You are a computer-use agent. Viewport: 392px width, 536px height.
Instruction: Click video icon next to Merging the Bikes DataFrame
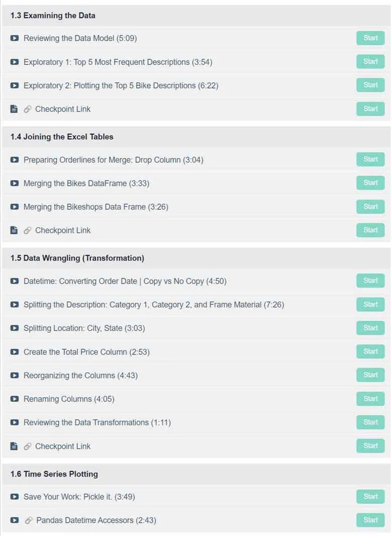(x=15, y=183)
